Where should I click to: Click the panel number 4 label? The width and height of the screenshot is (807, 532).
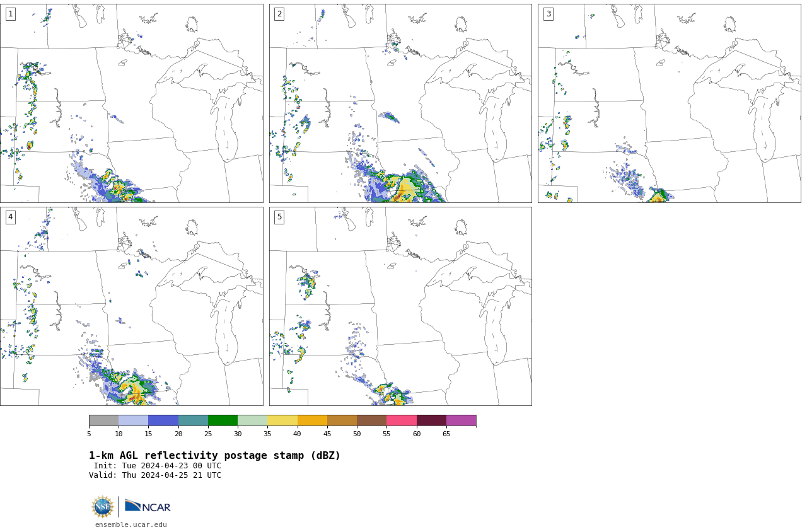click(x=10, y=217)
